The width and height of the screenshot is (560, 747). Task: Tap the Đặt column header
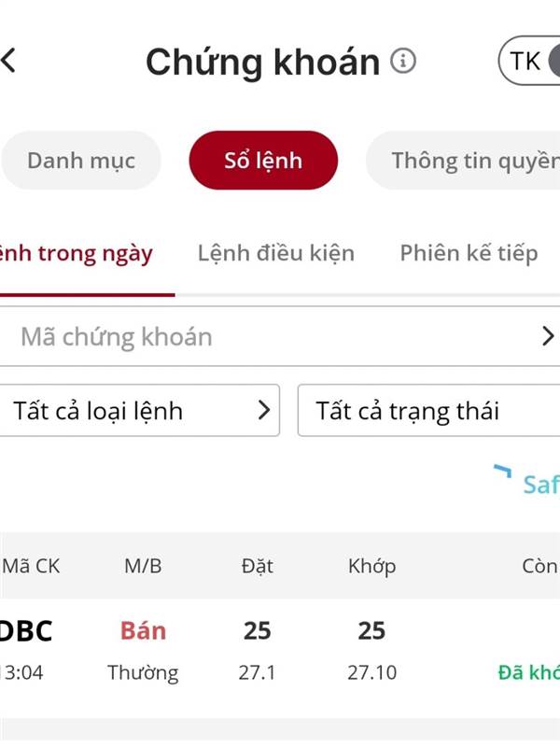258,566
